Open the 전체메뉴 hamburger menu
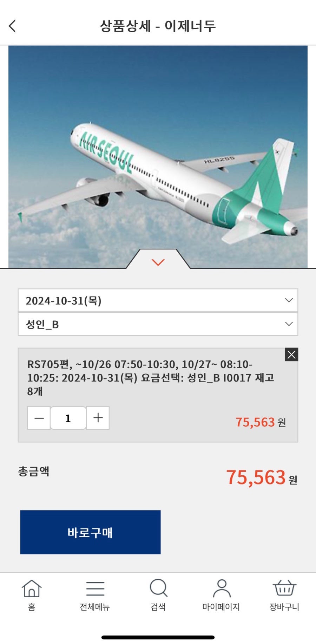Image resolution: width=316 pixels, height=644 pixels. 95,588
